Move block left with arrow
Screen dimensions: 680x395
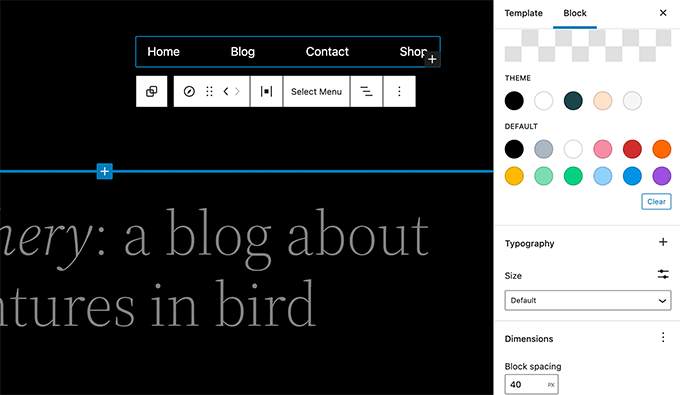(226, 91)
